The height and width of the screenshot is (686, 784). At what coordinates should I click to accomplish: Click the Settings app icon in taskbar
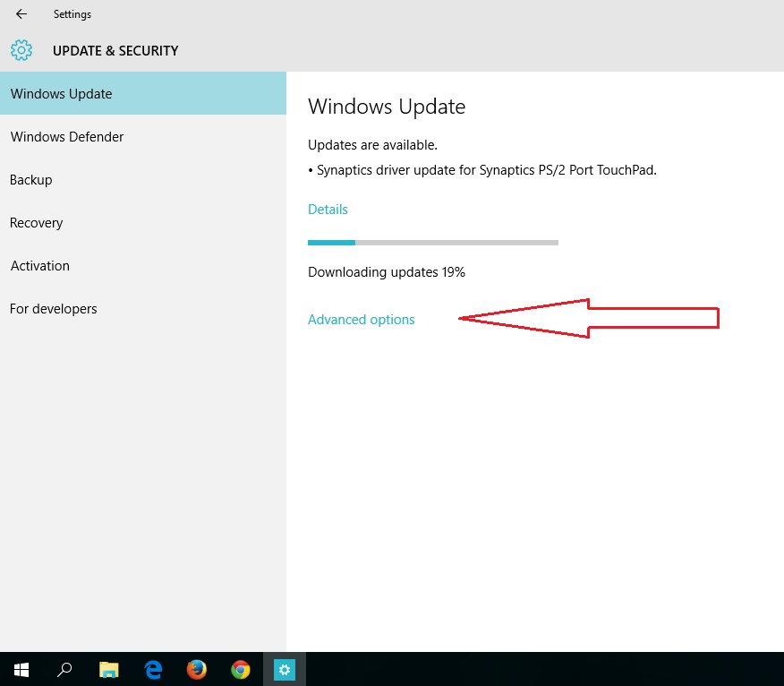pyautogui.click(x=284, y=669)
